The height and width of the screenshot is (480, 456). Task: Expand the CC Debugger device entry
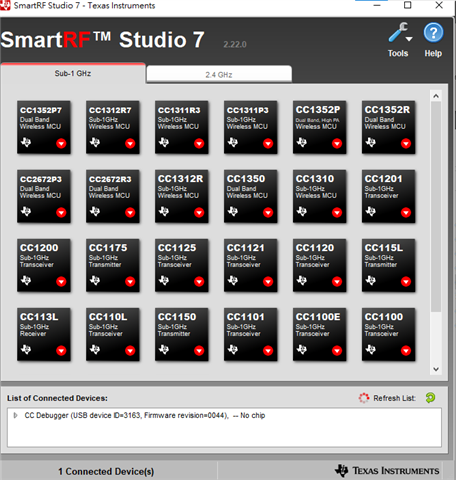pos(15,415)
